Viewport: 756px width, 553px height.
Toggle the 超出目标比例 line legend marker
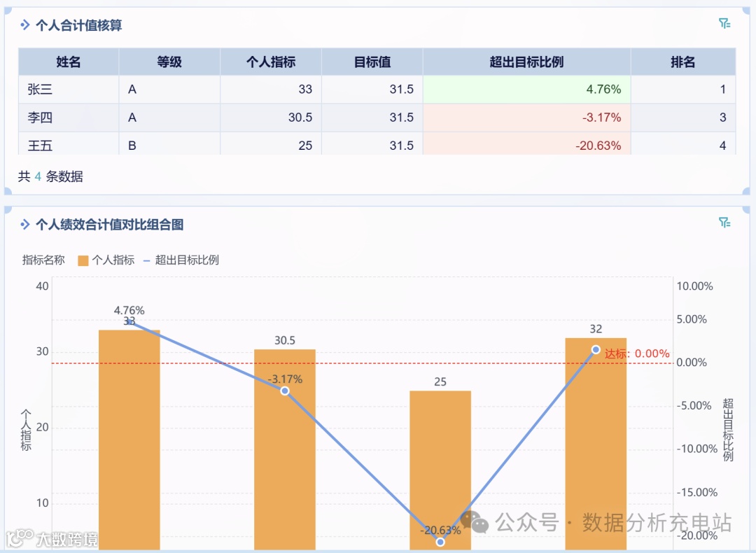(146, 261)
